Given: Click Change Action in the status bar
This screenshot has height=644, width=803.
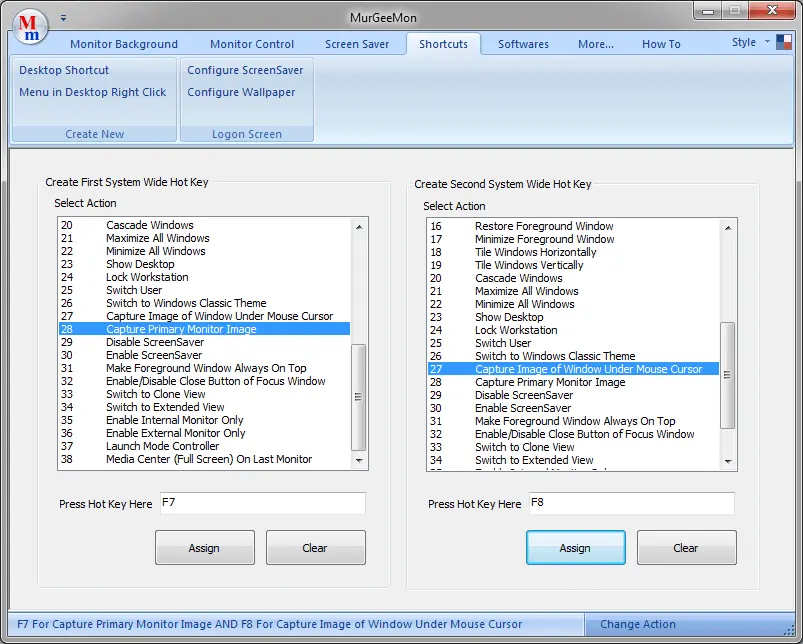Looking at the screenshot, I should (x=638, y=624).
